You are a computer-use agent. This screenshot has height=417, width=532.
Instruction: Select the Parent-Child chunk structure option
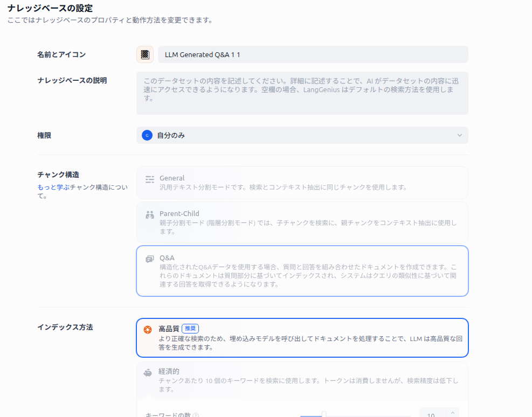[302, 223]
